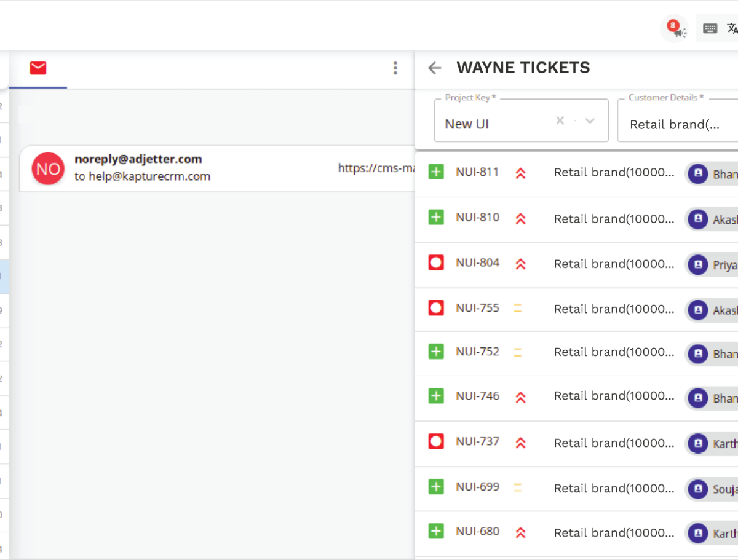This screenshot has width=738, height=560.
Task: Open the translate language icon
Action: [732, 28]
